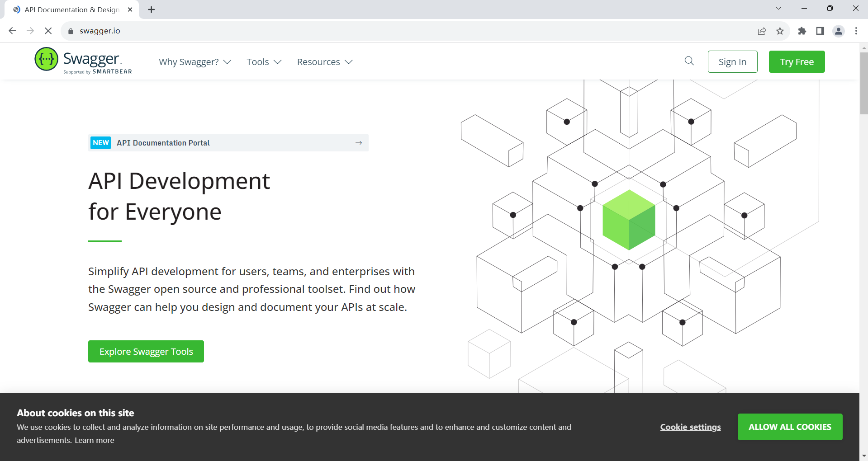Click the Swagger logo
868x461 pixels.
(x=83, y=61)
